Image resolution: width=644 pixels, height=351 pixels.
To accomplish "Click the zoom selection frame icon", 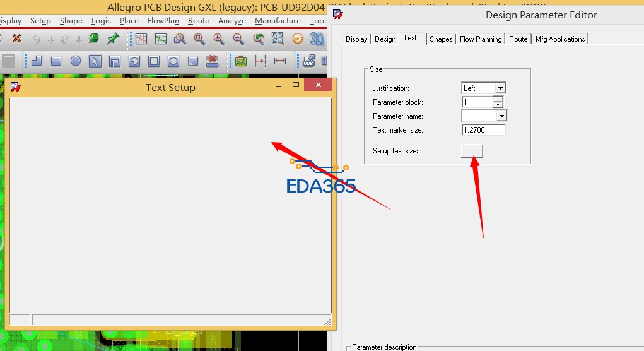I will [278, 39].
